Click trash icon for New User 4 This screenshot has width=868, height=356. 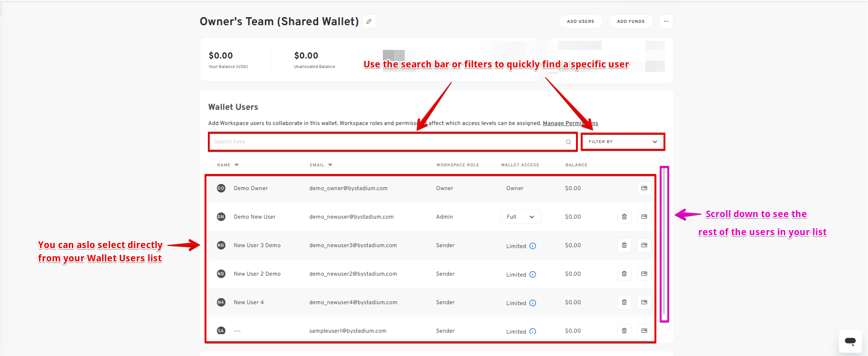pyautogui.click(x=624, y=302)
